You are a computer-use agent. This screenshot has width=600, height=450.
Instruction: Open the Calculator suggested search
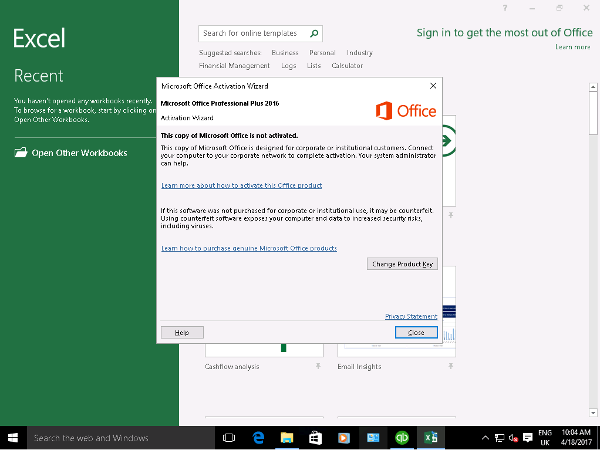[347, 66]
